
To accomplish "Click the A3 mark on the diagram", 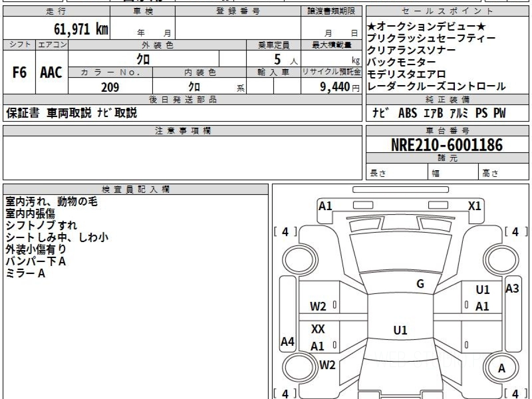I will coord(512,289).
